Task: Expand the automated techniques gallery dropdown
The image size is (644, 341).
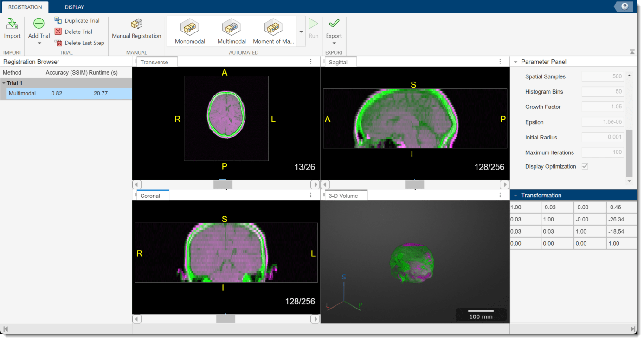Action: pos(301,32)
